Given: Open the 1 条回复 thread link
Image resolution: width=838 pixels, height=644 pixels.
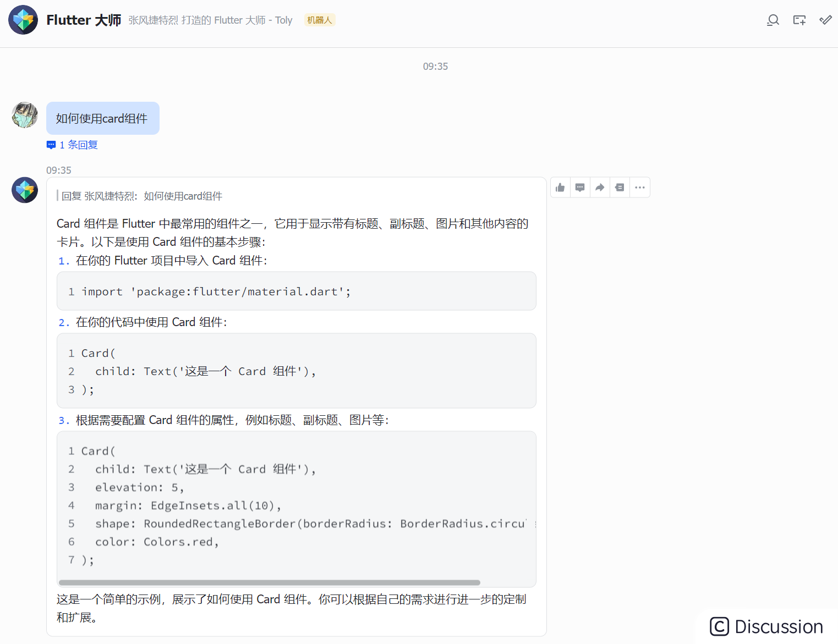Looking at the screenshot, I should [72, 145].
